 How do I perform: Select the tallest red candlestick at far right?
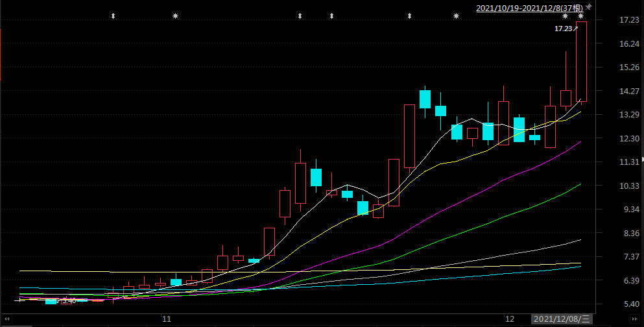click(581, 62)
